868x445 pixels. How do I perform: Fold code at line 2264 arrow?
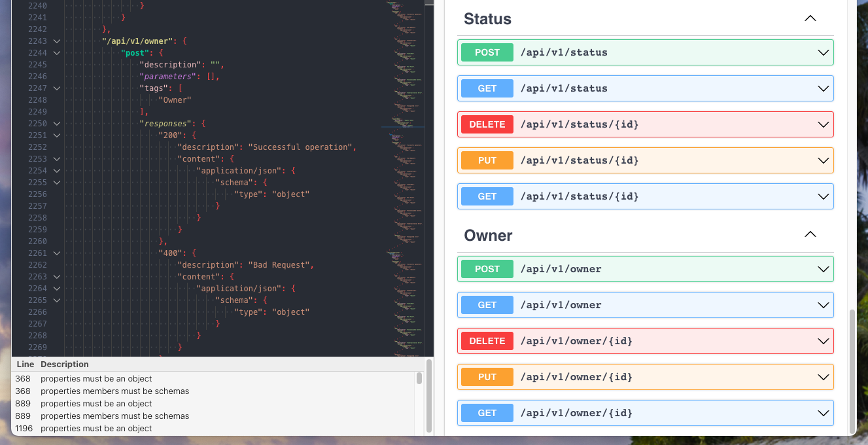[57, 289]
